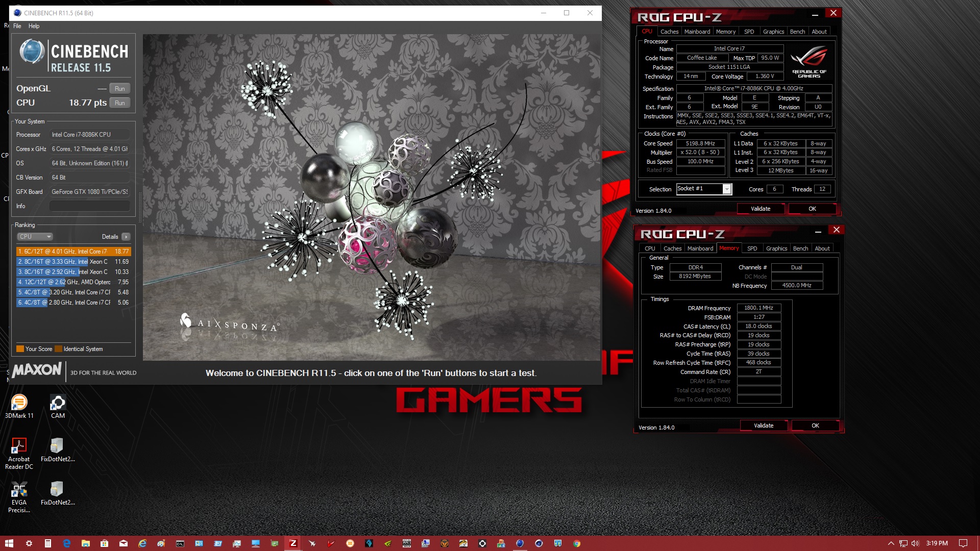Click the 3:19 PM taskbar clock

937,543
